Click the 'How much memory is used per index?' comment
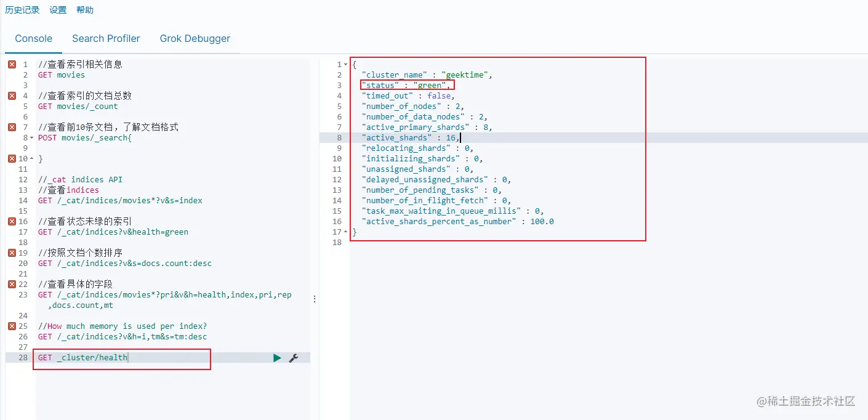This screenshot has width=868, height=420. tap(123, 326)
